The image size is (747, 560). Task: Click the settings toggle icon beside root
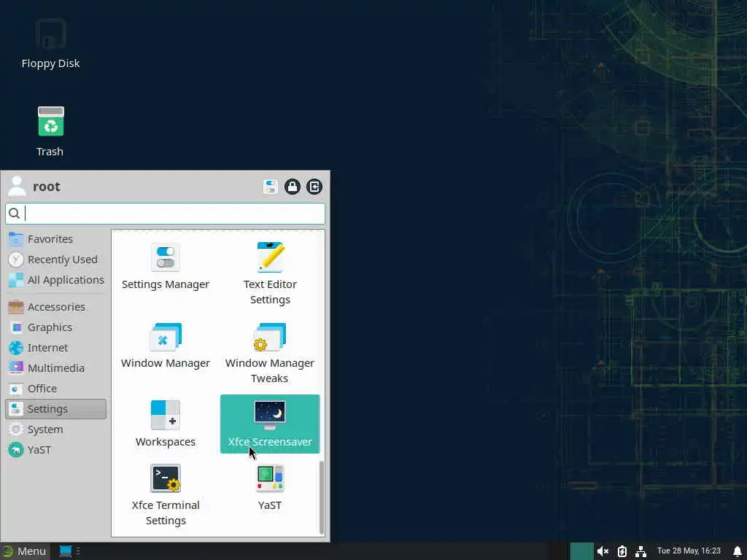pos(270,187)
